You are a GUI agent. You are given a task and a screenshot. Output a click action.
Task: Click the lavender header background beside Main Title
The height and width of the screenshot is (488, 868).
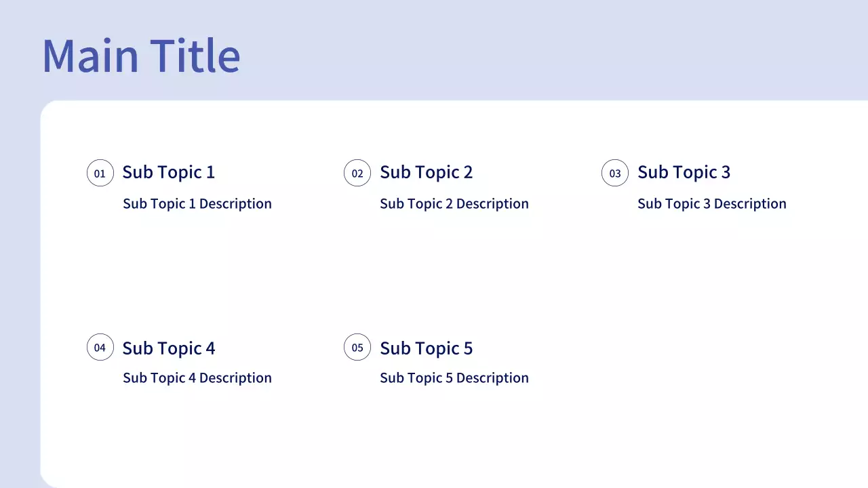[542, 51]
